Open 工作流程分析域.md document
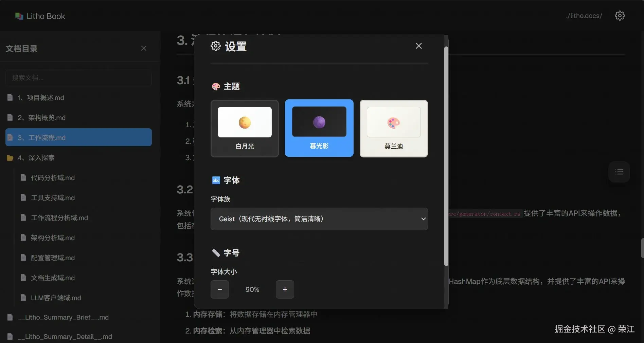644x343 pixels. pyautogui.click(x=59, y=218)
